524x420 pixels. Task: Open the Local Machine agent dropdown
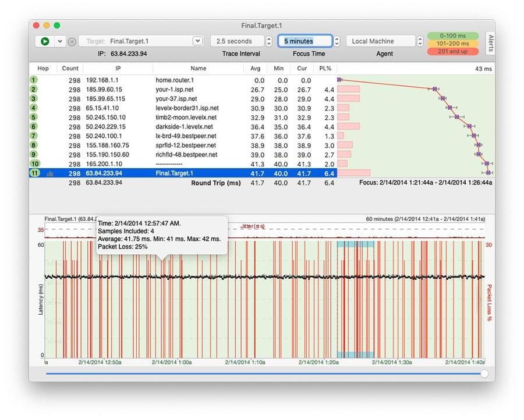420,41
